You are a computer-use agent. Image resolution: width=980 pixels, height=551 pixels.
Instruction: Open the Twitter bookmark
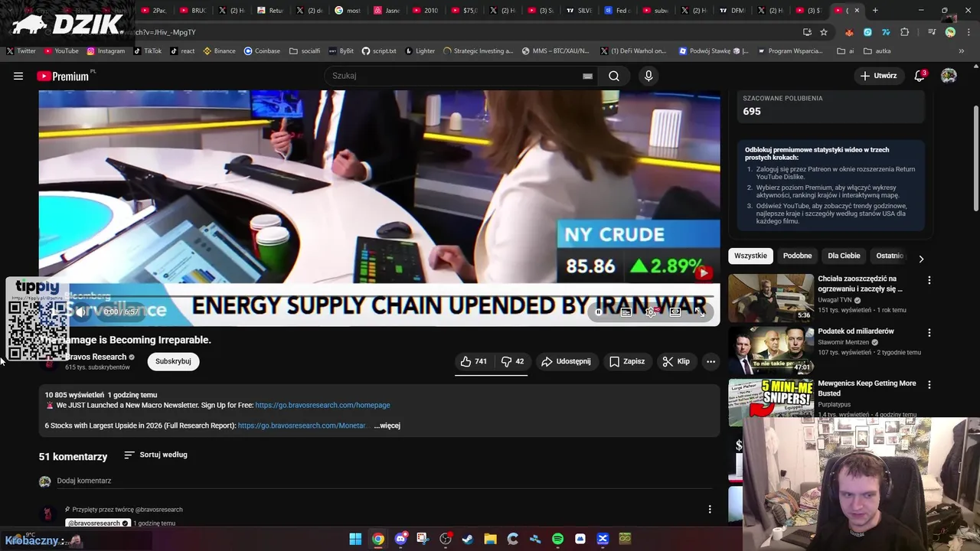(21, 51)
